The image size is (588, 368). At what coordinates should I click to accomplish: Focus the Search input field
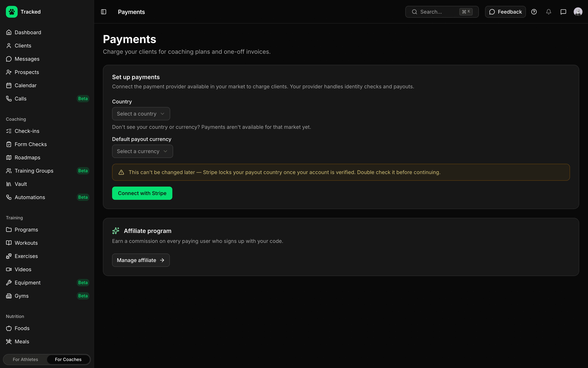442,12
